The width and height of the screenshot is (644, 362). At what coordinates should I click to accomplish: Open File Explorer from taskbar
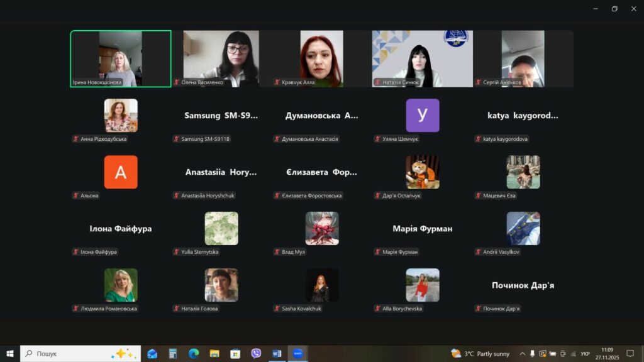coord(214,353)
